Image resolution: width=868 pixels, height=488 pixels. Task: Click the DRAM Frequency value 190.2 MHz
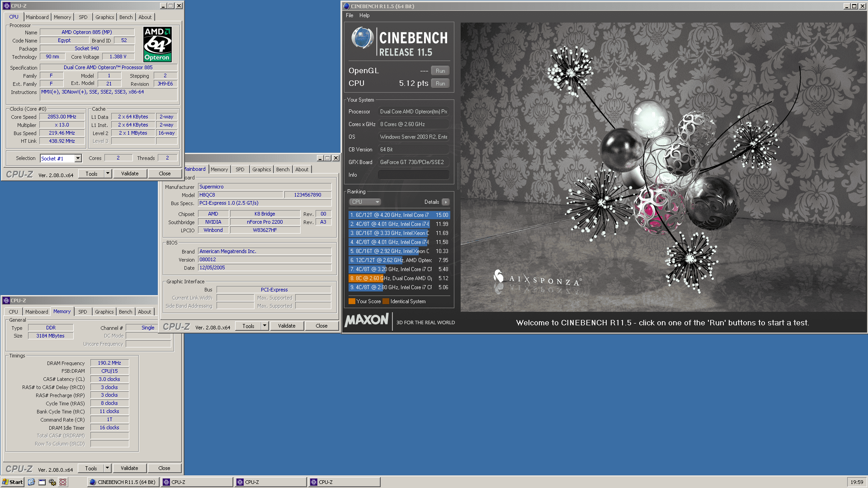click(109, 363)
